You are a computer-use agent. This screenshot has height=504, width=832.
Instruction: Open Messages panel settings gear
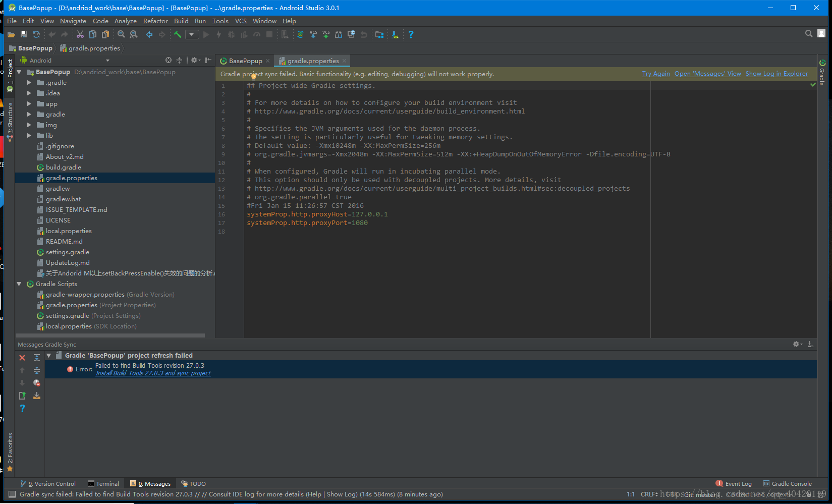tap(797, 344)
